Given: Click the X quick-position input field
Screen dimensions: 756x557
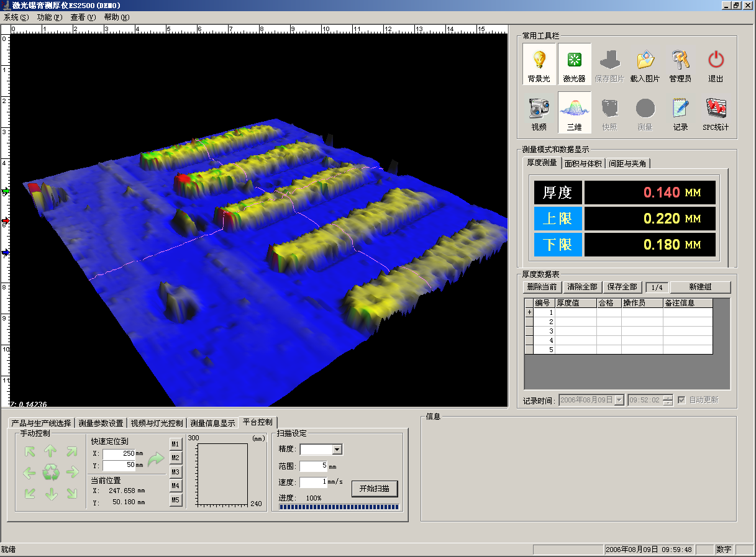Looking at the screenshot, I should [x=119, y=454].
